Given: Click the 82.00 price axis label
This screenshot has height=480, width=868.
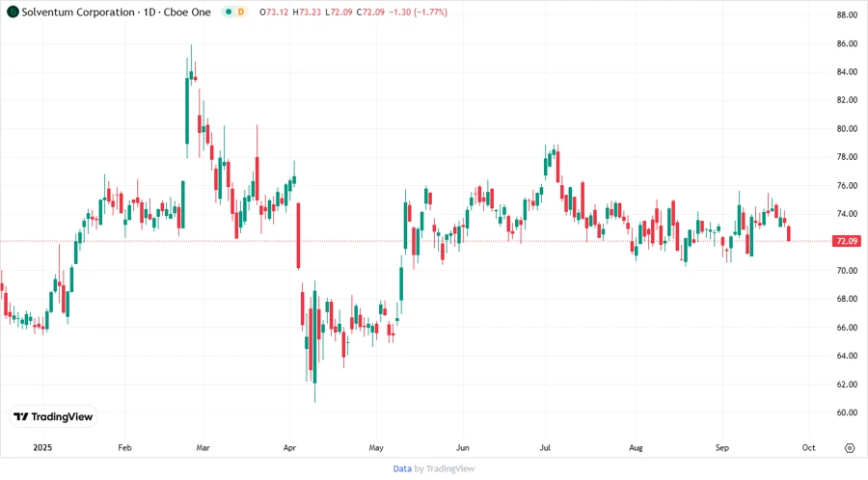Looking at the screenshot, I should [x=847, y=100].
